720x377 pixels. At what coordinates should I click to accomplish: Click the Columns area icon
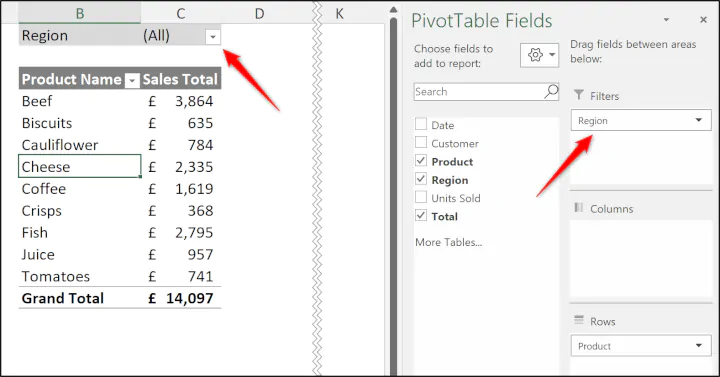point(579,208)
